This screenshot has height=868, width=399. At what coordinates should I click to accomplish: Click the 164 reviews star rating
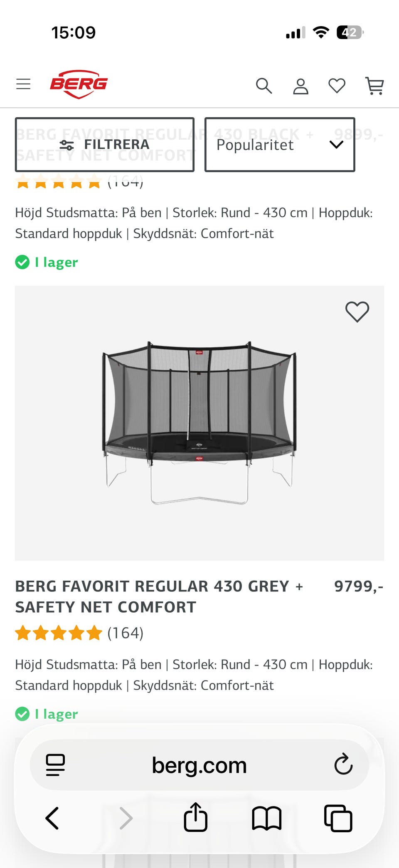pyautogui.click(x=79, y=633)
